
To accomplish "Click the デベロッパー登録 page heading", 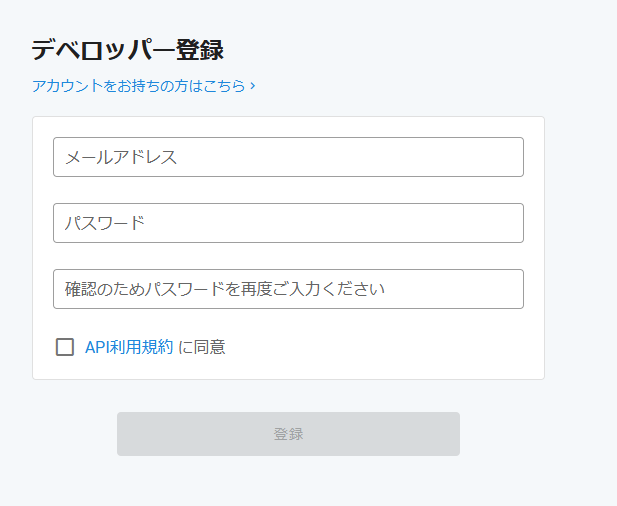I will [128, 50].
